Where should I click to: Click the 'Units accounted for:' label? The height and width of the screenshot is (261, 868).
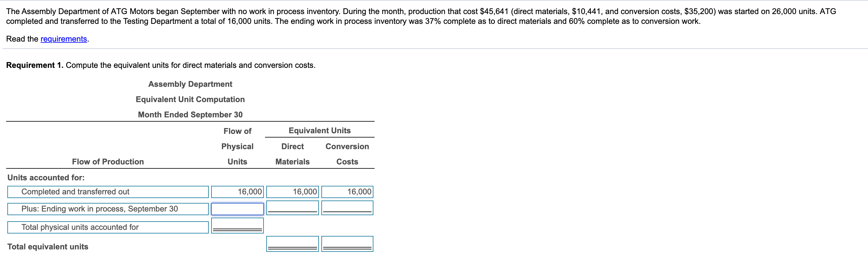coord(46,178)
